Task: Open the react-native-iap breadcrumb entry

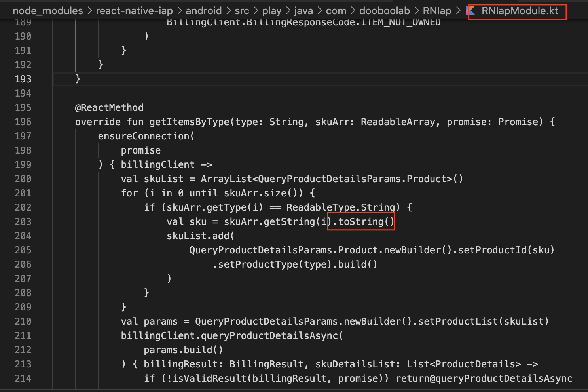Action: coord(134,11)
